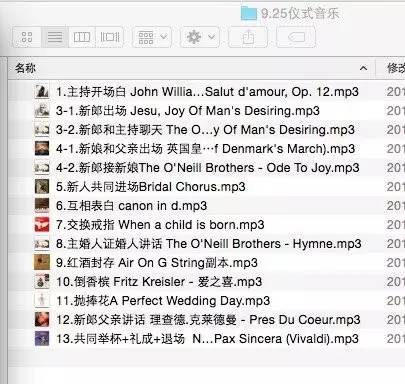The height and width of the screenshot is (384, 405).
Task: Click the Share toolbar button
Action: pos(248,37)
